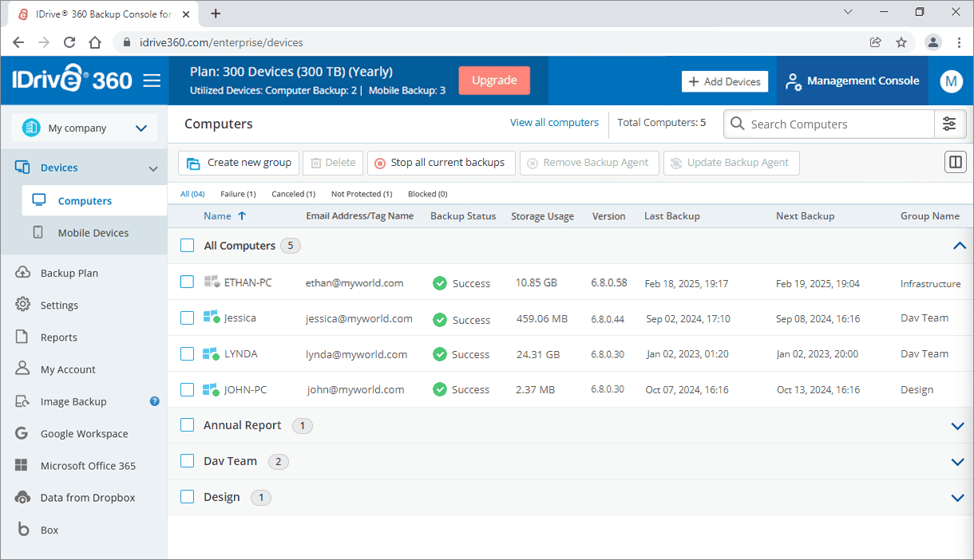
Task: Open the user profile avatar M
Action: (x=951, y=81)
